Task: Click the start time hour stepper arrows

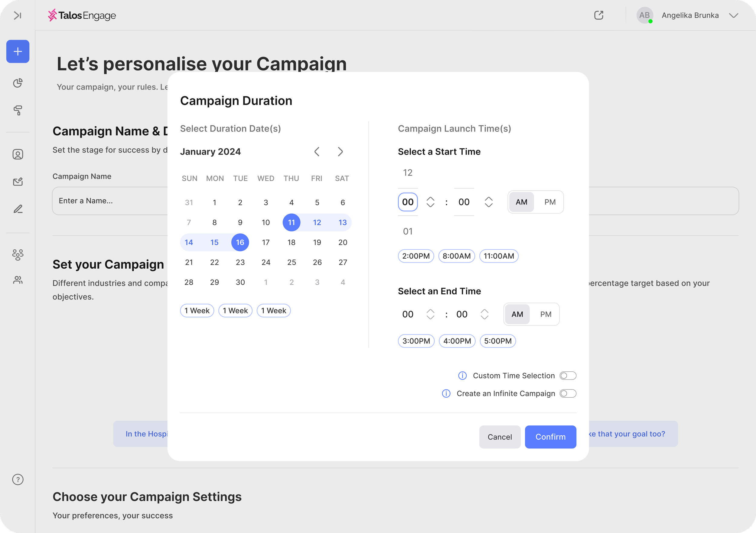Action: coord(430,202)
